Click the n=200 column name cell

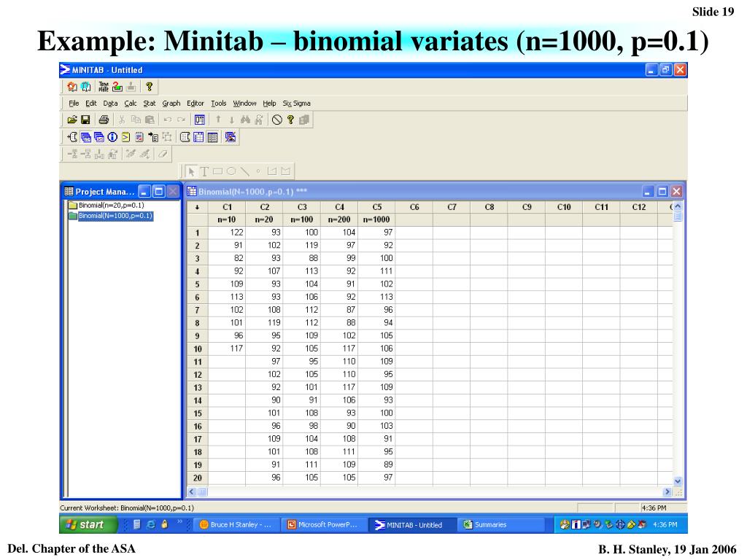(339, 219)
